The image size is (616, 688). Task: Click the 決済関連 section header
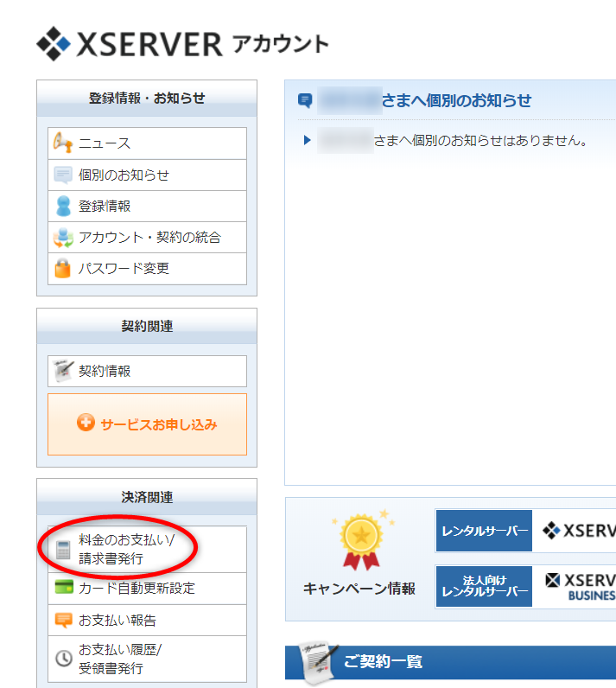click(x=147, y=497)
